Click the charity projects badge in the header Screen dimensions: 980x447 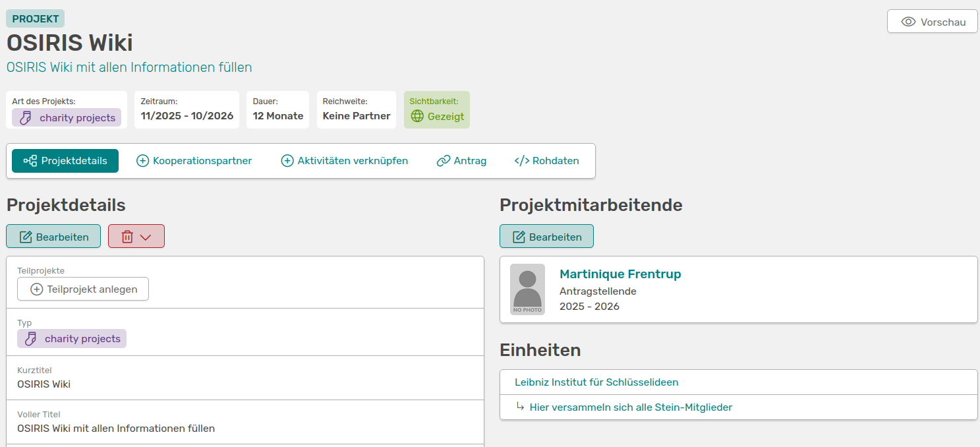tap(67, 118)
